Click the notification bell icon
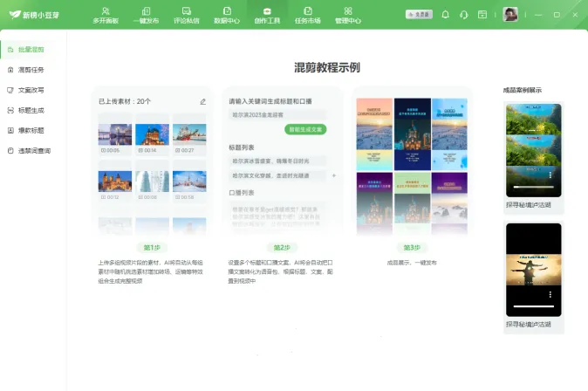The height and width of the screenshot is (391, 588). pos(446,15)
